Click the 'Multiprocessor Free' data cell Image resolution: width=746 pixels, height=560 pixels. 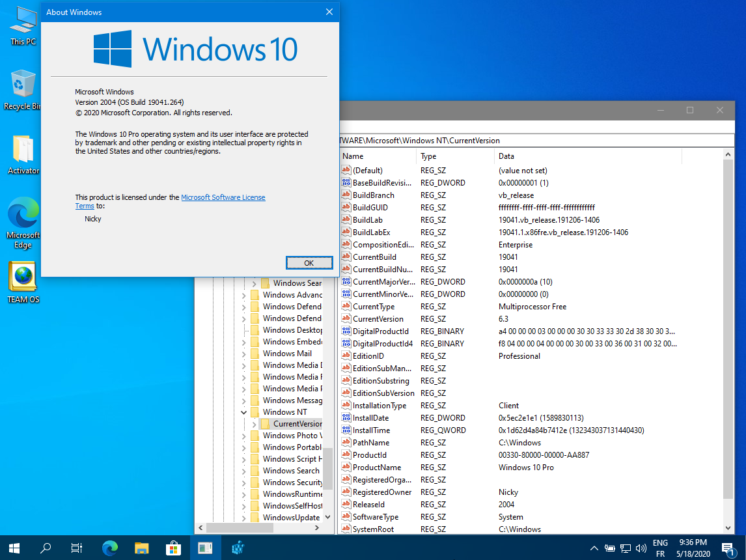point(532,307)
